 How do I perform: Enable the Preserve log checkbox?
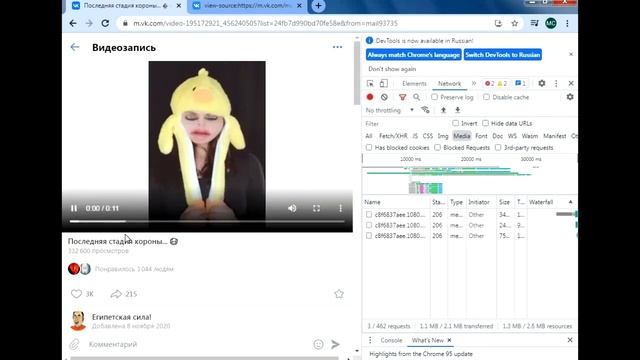tap(434, 97)
